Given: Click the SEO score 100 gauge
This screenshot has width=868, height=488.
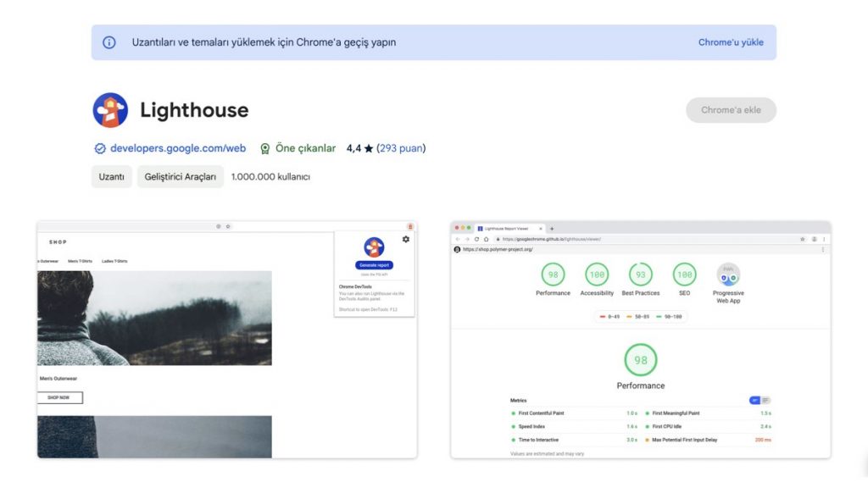Looking at the screenshot, I should tap(685, 274).
